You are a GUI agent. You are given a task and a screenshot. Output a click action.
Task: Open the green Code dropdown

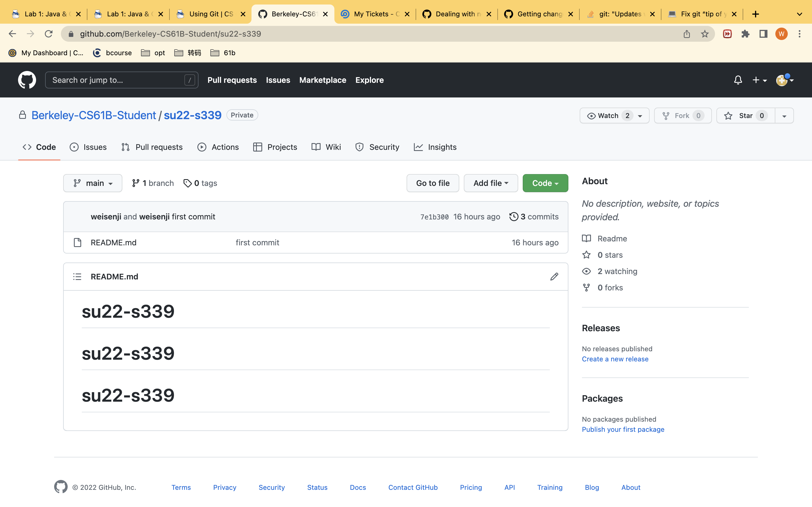tap(545, 183)
